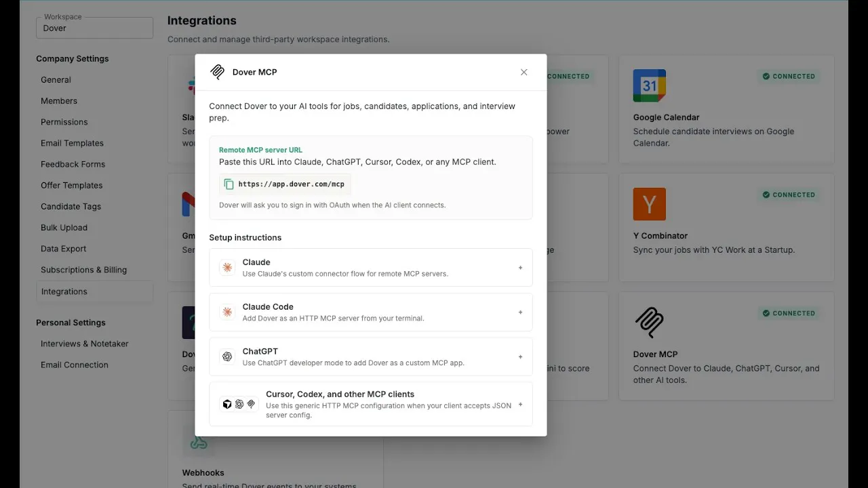Select Integrations in the sidebar
This screenshot has width=868, height=488.
(94, 291)
